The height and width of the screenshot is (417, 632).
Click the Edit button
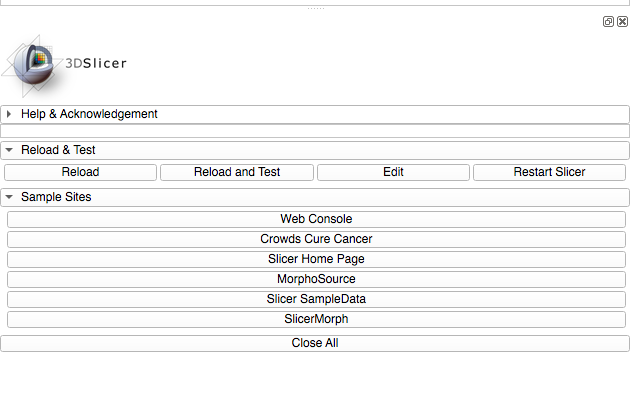[x=393, y=172]
